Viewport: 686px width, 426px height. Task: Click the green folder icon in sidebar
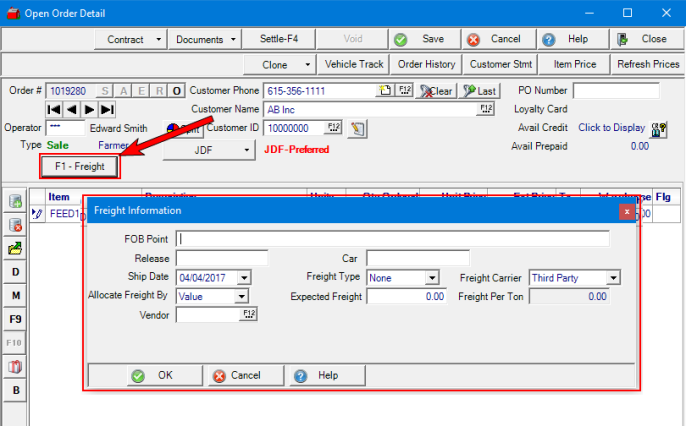pyautogui.click(x=16, y=248)
